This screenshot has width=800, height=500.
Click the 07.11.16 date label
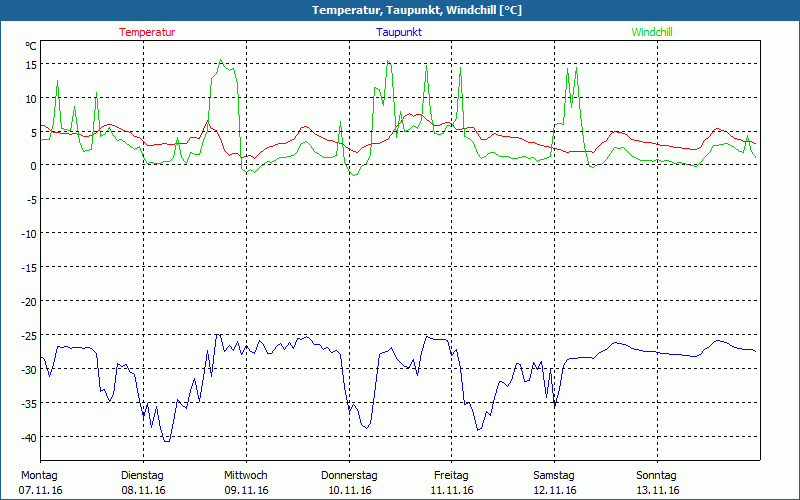tap(39, 490)
